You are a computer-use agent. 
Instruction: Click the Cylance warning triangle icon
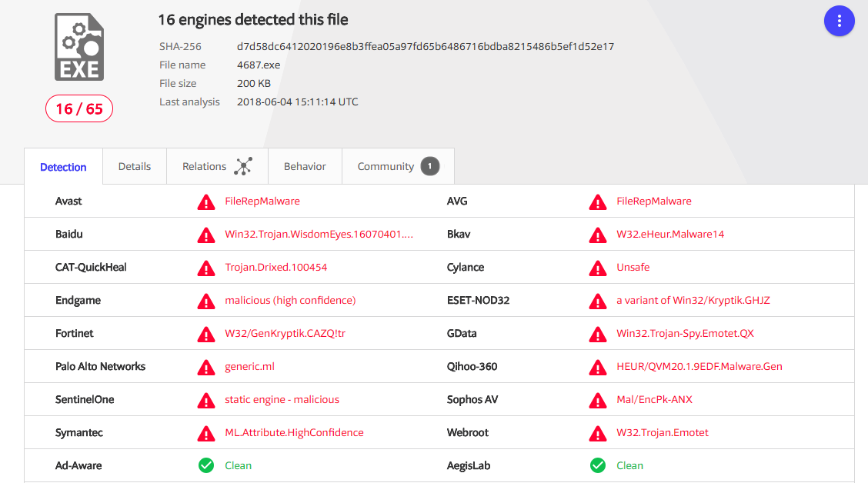point(598,268)
